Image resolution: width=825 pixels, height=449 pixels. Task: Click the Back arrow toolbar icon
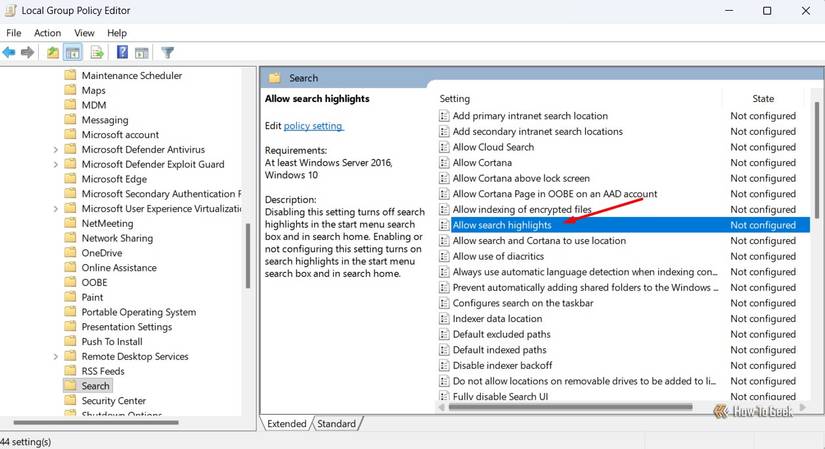click(x=9, y=52)
